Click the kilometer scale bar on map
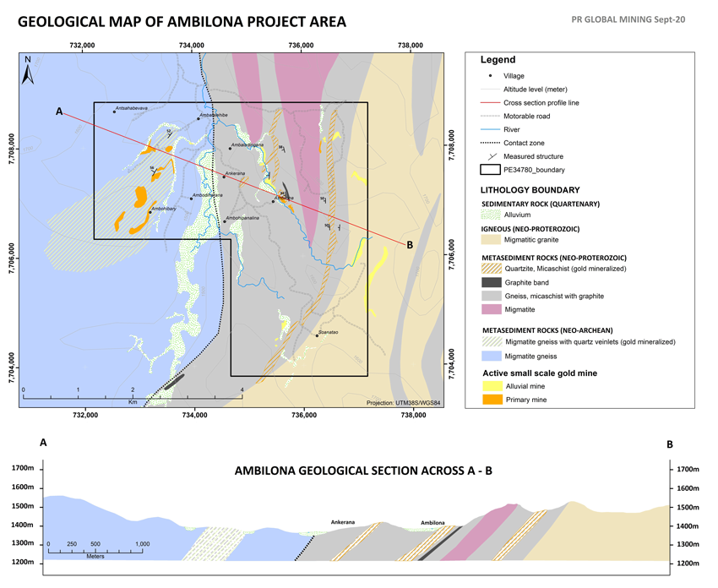This screenshot has width=718, height=588. pos(133,395)
